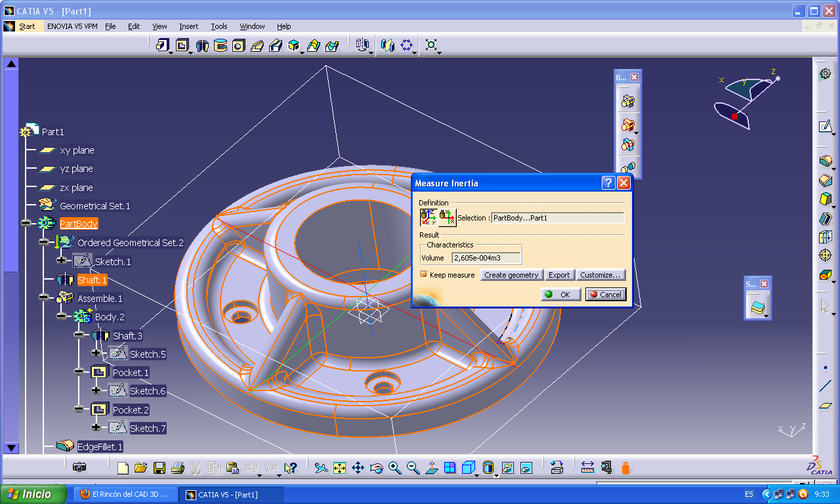Collapse the Body.2 tree node
840x504 pixels.
point(61,316)
